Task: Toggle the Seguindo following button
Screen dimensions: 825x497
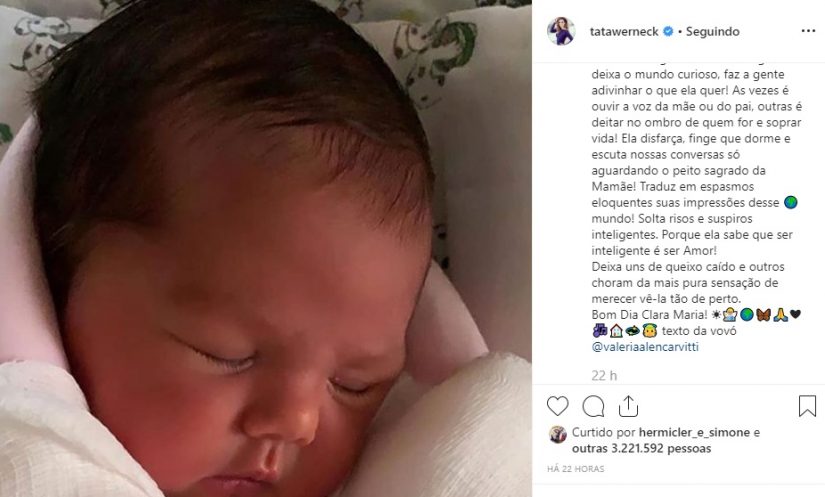Action: point(712,32)
